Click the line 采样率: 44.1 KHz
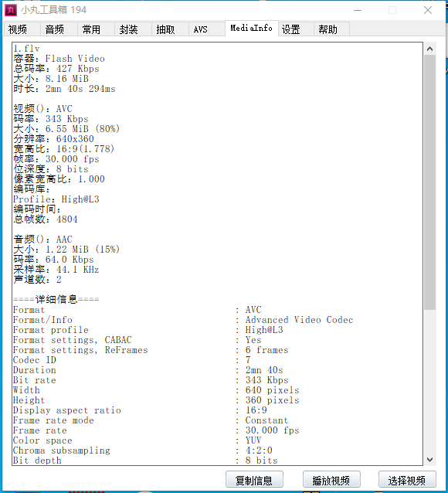Screen dimensions: 448x493 point(56,270)
